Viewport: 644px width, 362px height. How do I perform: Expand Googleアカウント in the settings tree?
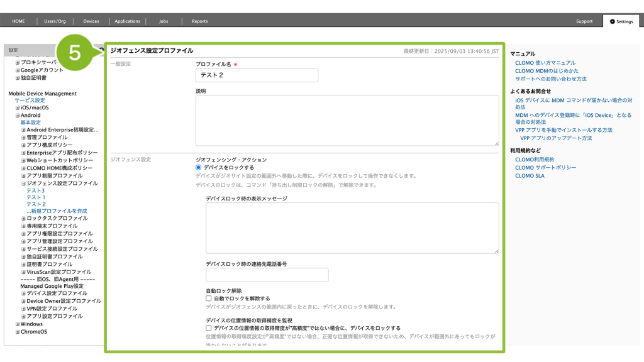(x=18, y=70)
